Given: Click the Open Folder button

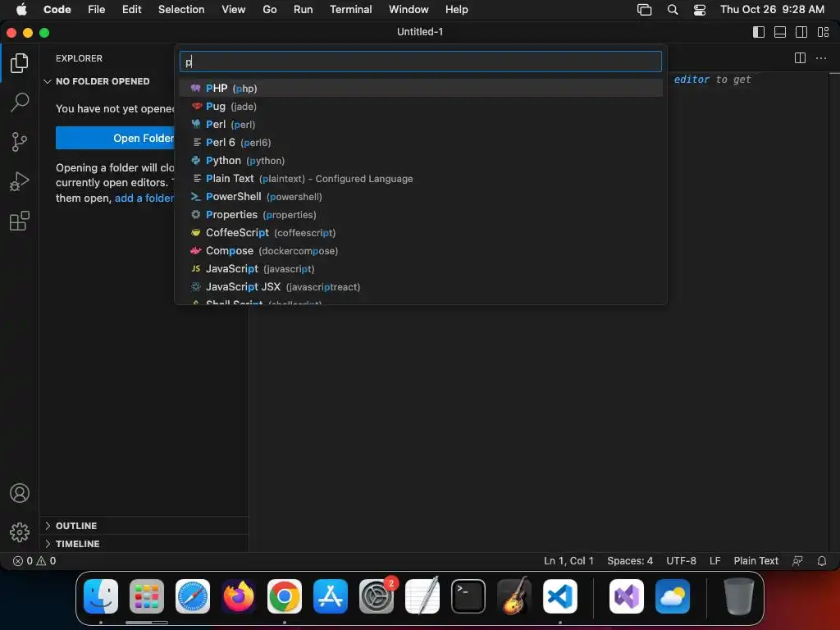Looking at the screenshot, I should point(115,138).
